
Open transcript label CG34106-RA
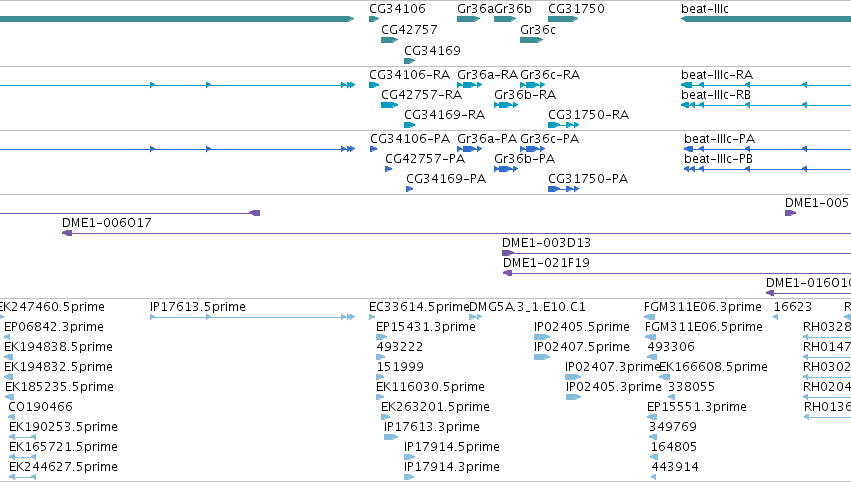click(x=410, y=74)
